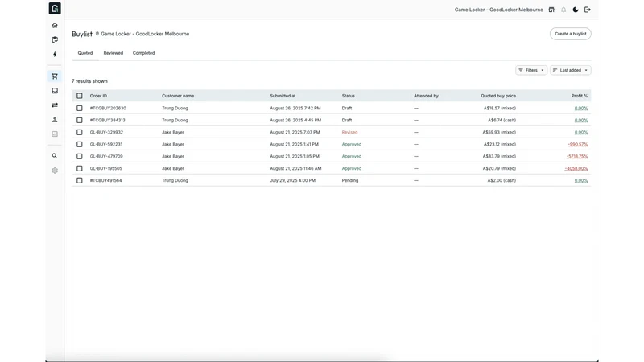The image size is (644, 362).
Task: Select the shopping cart Buylist icon
Action: (55, 76)
